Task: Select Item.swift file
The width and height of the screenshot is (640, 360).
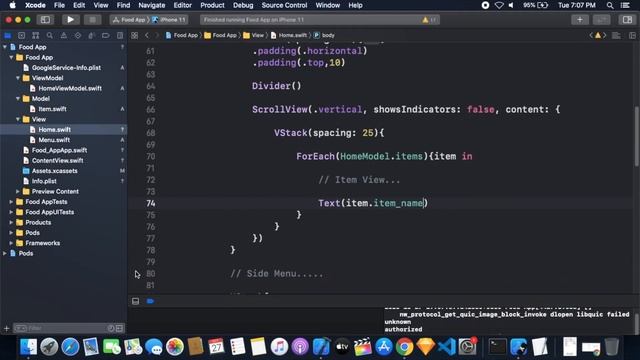Action: point(52,109)
